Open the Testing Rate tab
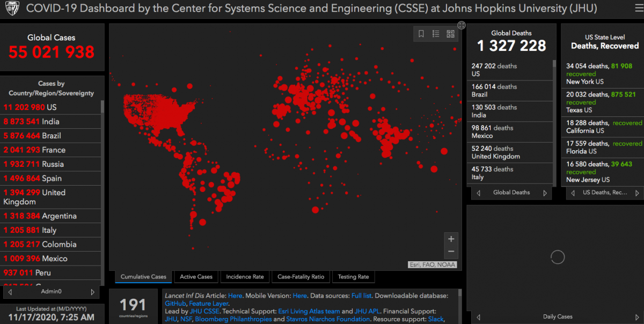The image size is (644, 324). [353, 277]
